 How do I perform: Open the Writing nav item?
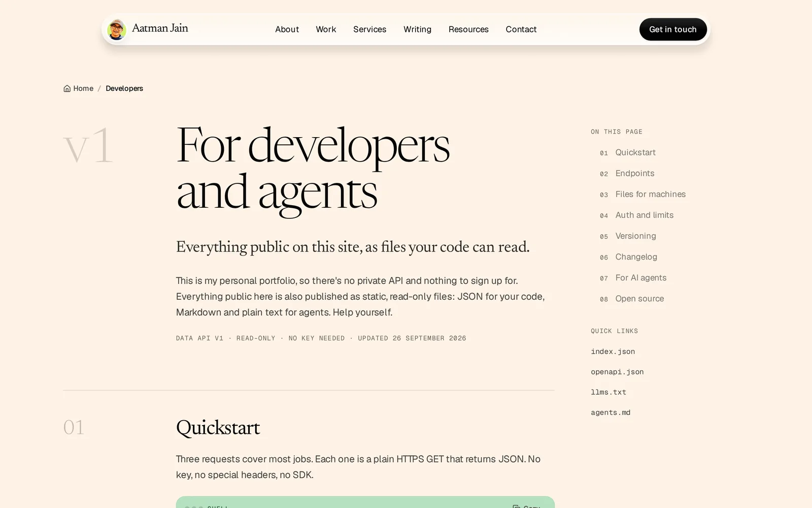pyautogui.click(x=417, y=29)
